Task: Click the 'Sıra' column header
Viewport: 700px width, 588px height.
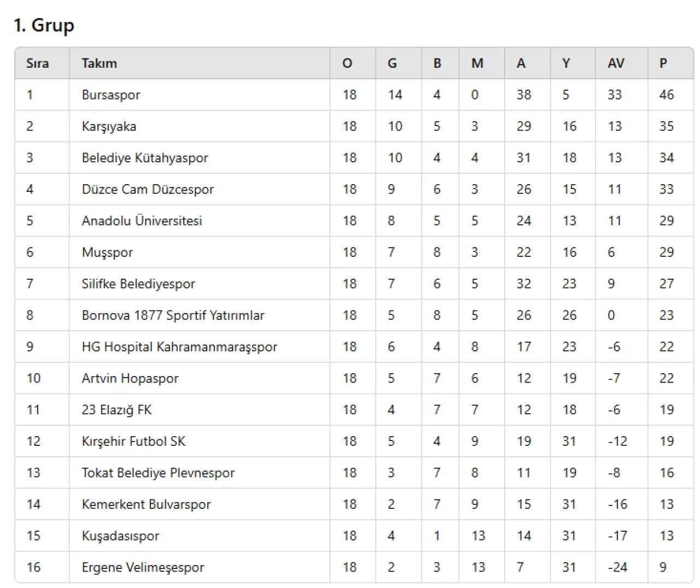Action: click(37, 63)
